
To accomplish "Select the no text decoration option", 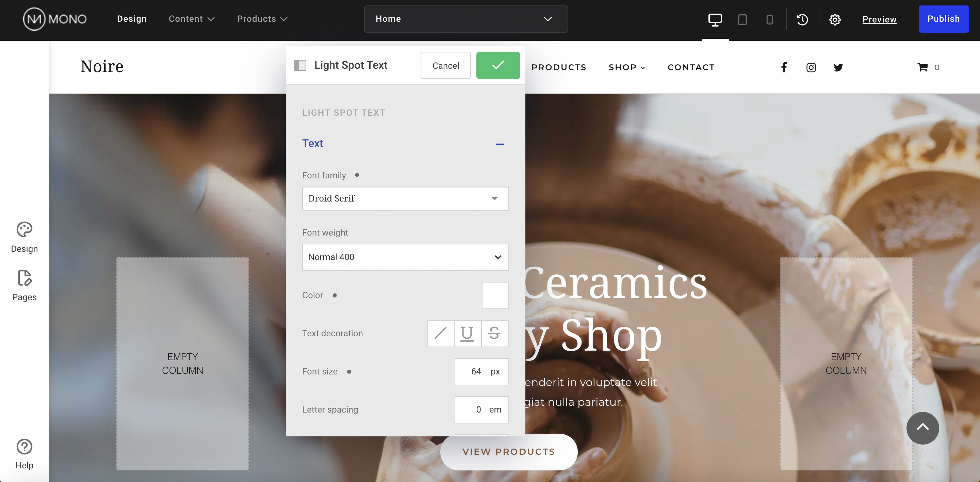I will (441, 333).
